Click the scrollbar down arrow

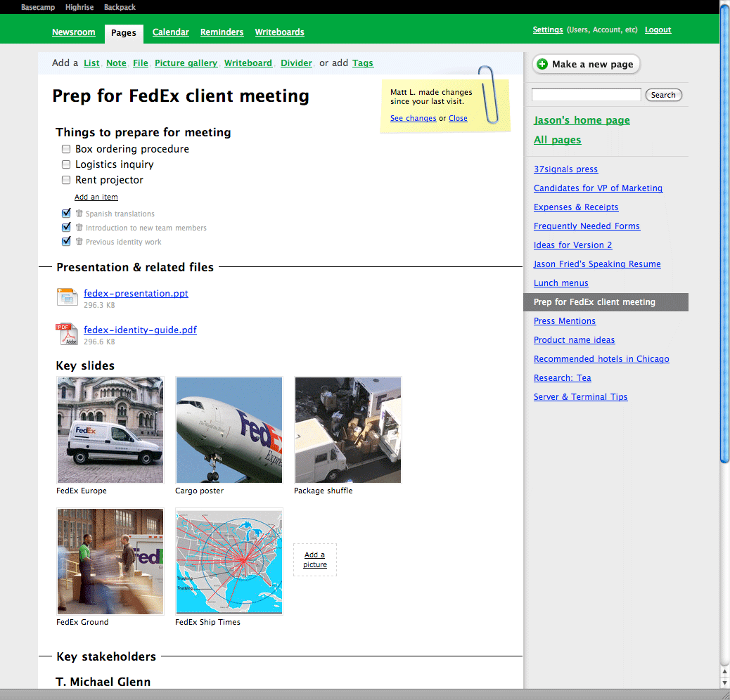point(724,683)
